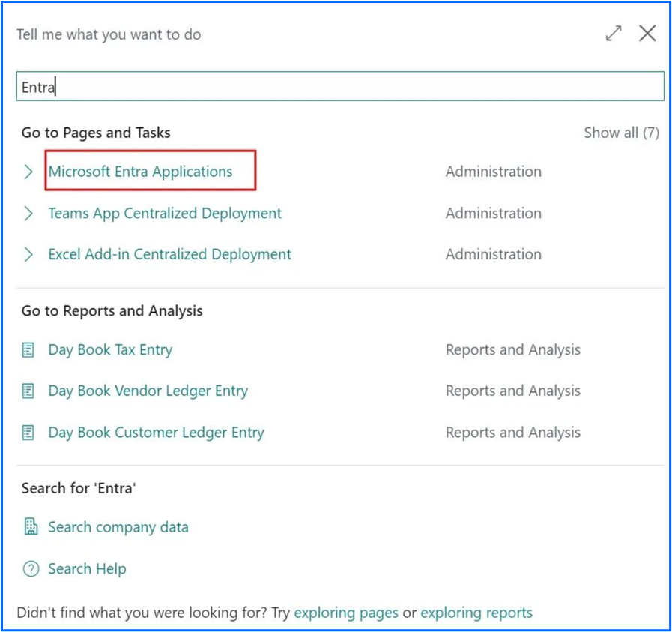Click chevron beside Excel Add-in Centralized Deployment
Viewport: 672px width, 632px height.
coord(28,254)
